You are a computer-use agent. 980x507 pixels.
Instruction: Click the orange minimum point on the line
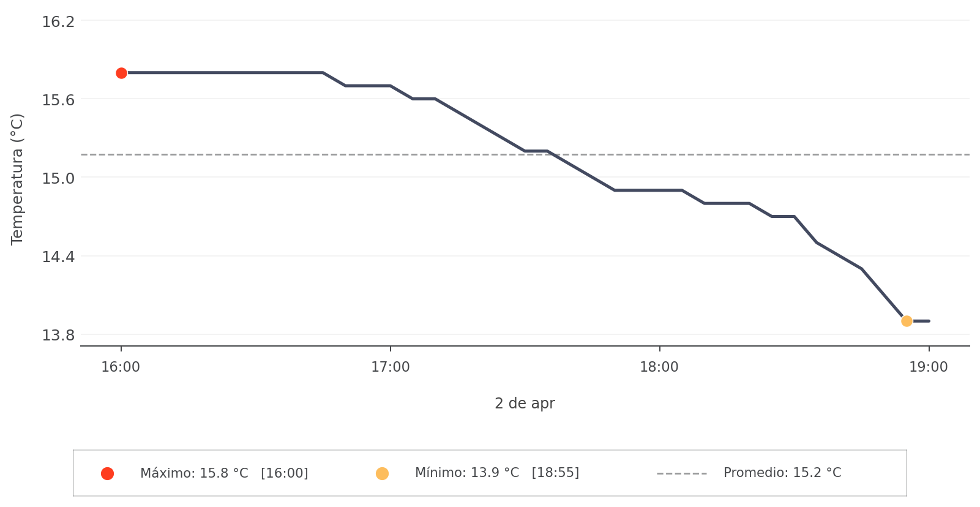point(907,321)
